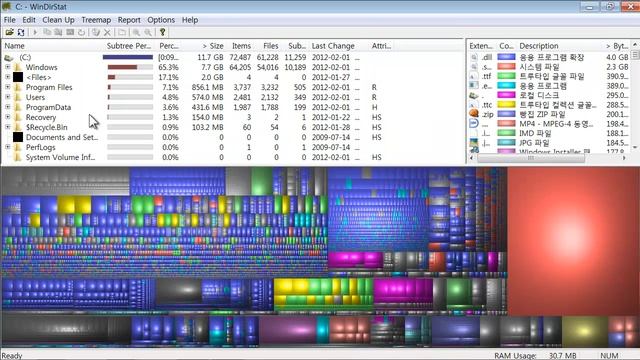This screenshot has width=640, height=360.
Task: Click the Explorer Here toolbar icon
Action: tap(58, 32)
